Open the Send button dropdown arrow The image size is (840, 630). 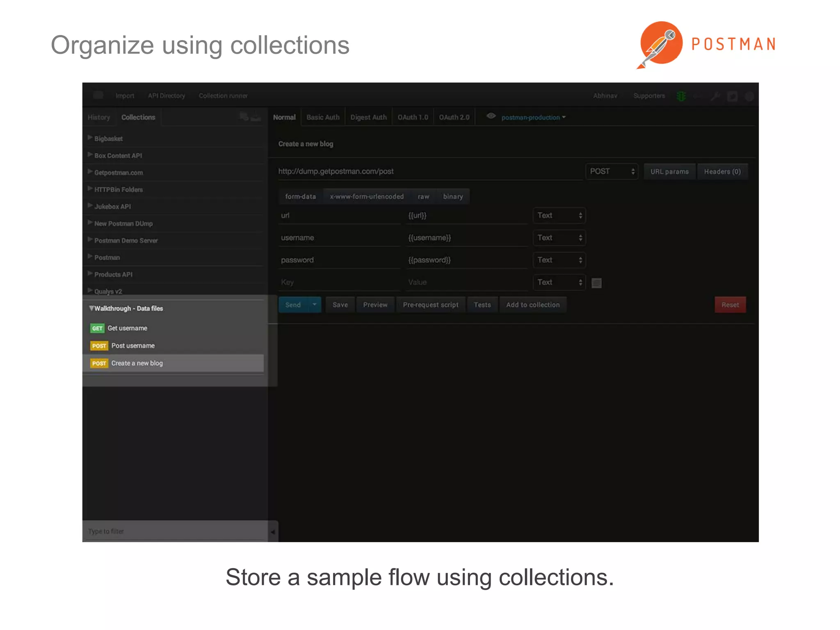[x=315, y=305]
